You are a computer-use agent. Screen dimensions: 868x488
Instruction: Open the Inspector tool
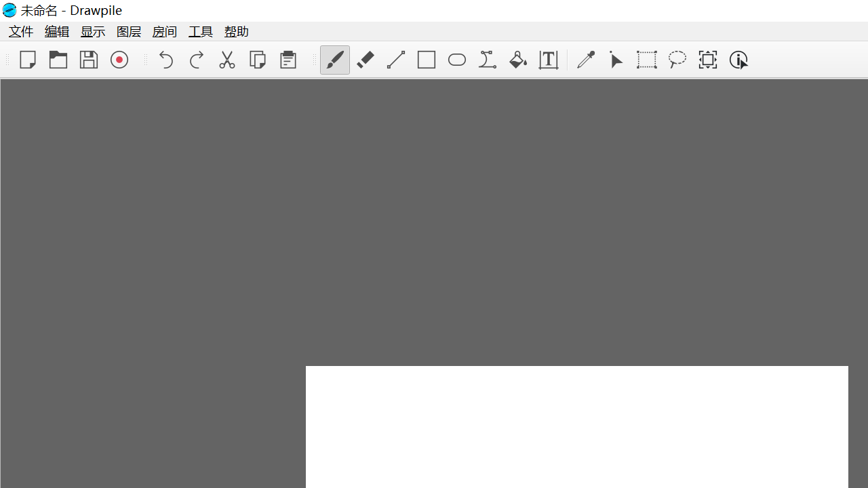point(738,60)
